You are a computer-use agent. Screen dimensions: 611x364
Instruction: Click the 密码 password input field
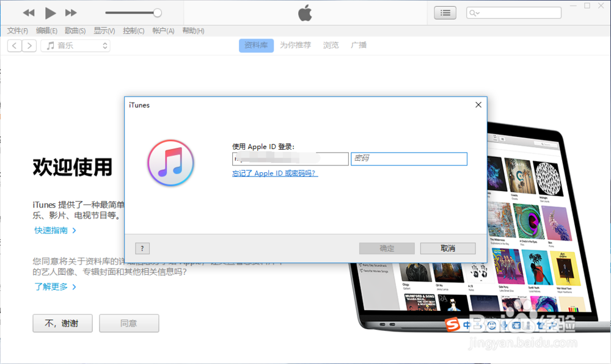point(409,159)
